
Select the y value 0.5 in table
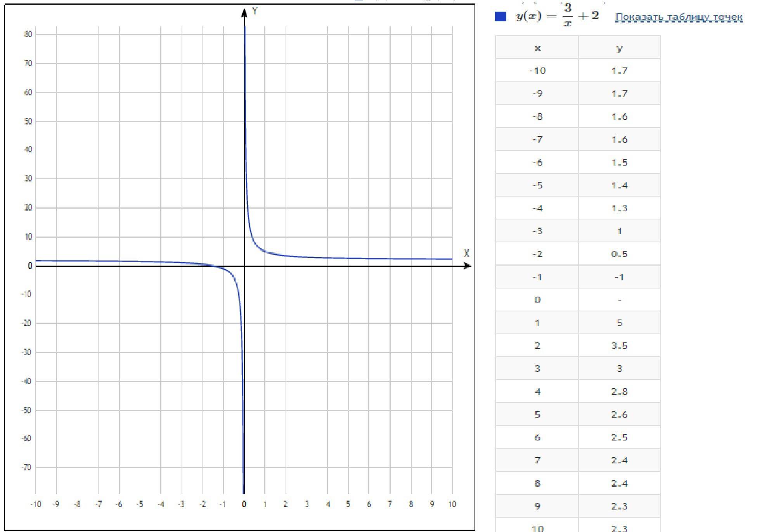pos(619,254)
